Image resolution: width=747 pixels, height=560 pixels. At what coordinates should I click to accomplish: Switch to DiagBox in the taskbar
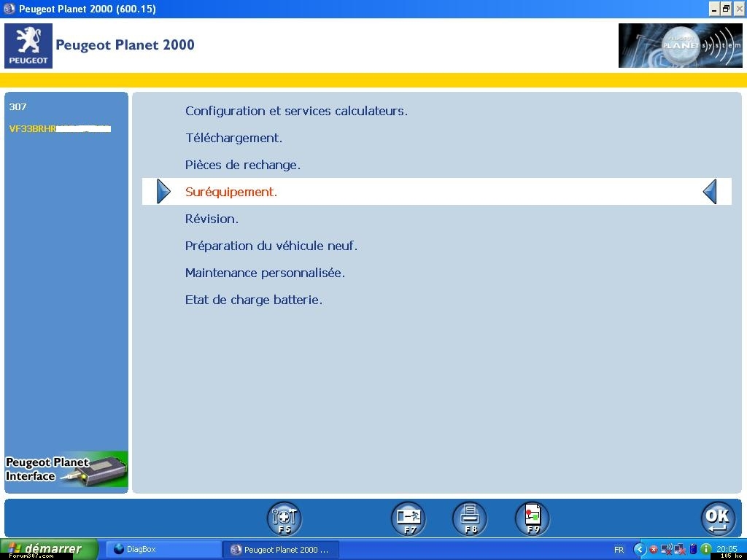coord(163,549)
